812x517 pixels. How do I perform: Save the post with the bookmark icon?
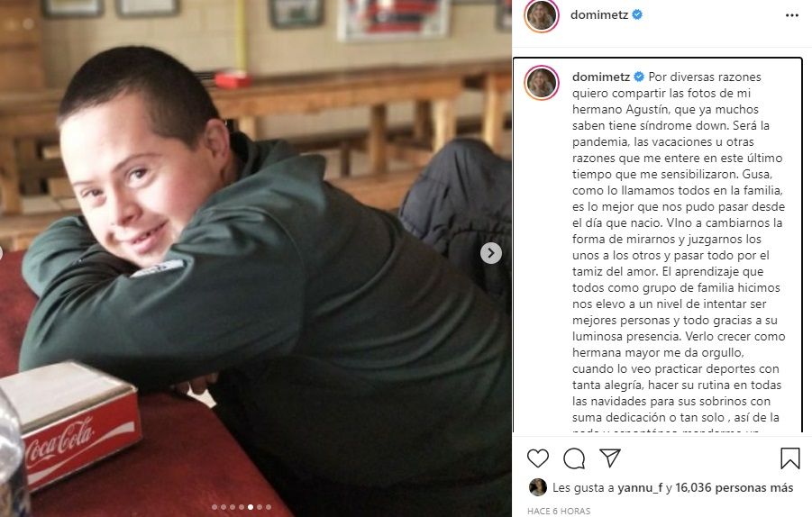pos(789,458)
